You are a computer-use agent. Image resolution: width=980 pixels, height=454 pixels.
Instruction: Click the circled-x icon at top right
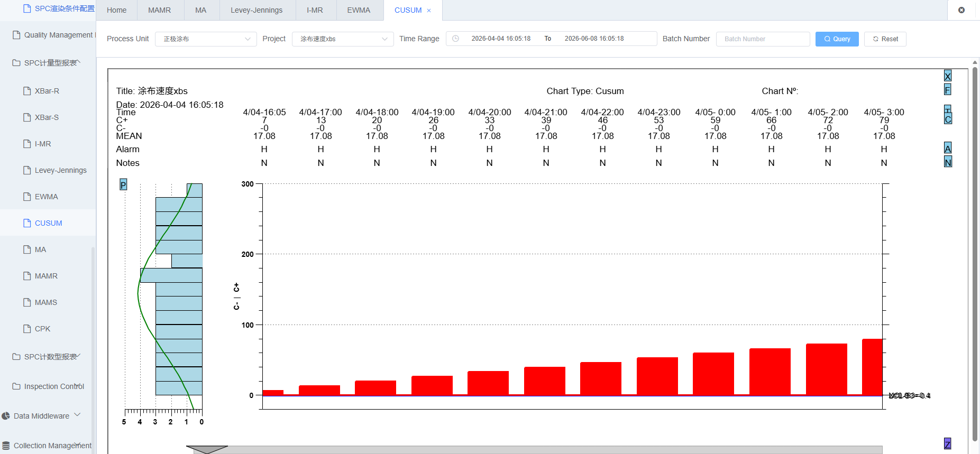(x=961, y=10)
